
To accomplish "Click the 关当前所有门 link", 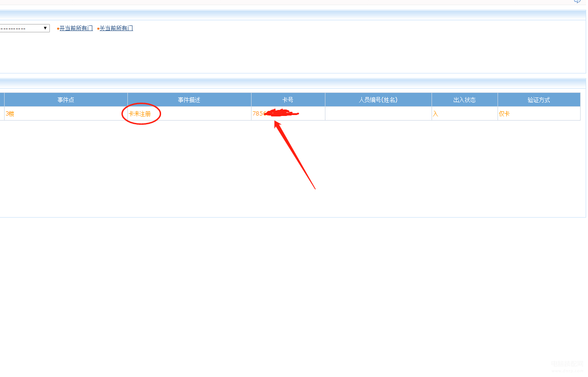I will pos(116,28).
